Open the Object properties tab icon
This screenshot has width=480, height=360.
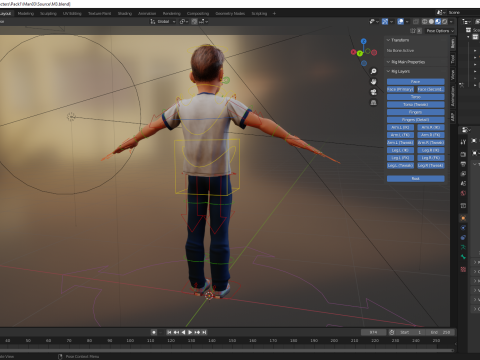tap(463, 218)
